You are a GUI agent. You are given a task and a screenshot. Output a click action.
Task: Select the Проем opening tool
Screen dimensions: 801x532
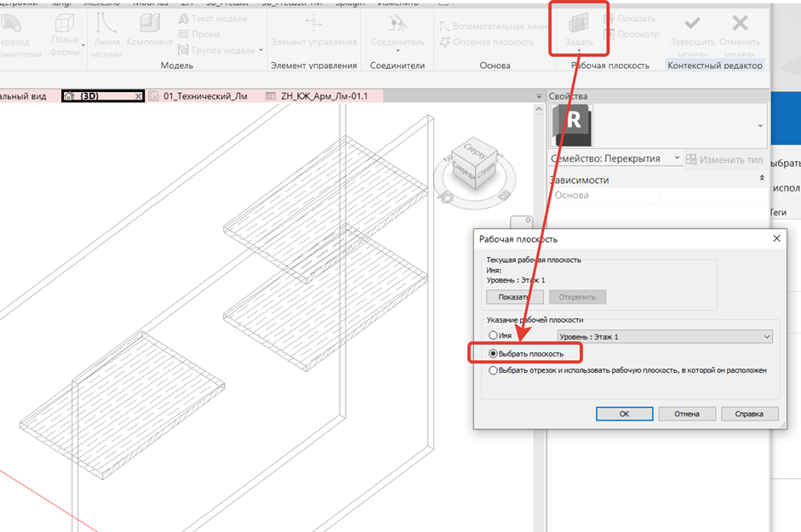coord(198,34)
